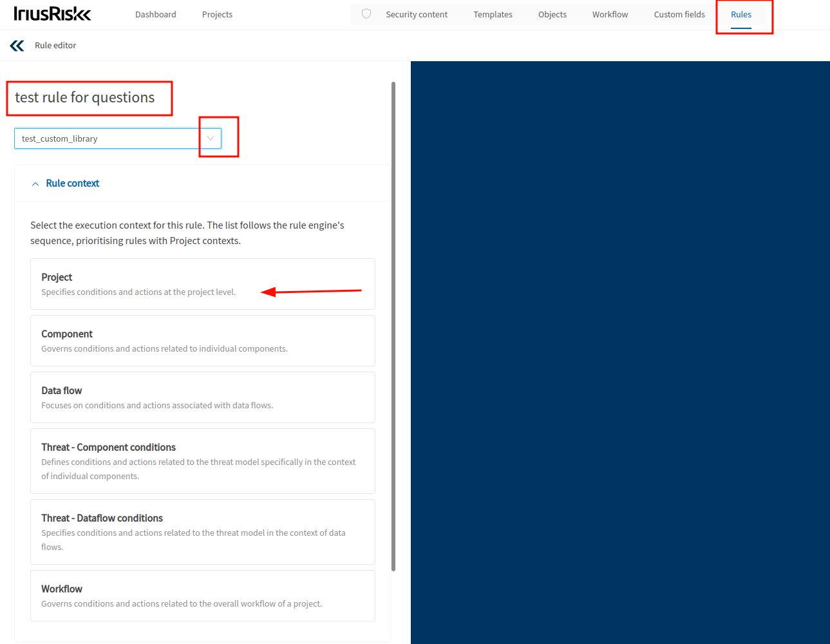830x644 pixels.
Task: Pick the Threat - Dataflow conditions context
Action: coord(202,532)
